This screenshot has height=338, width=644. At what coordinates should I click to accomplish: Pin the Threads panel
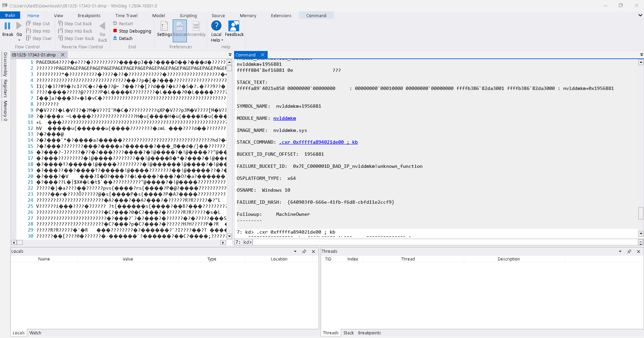(x=629, y=251)
